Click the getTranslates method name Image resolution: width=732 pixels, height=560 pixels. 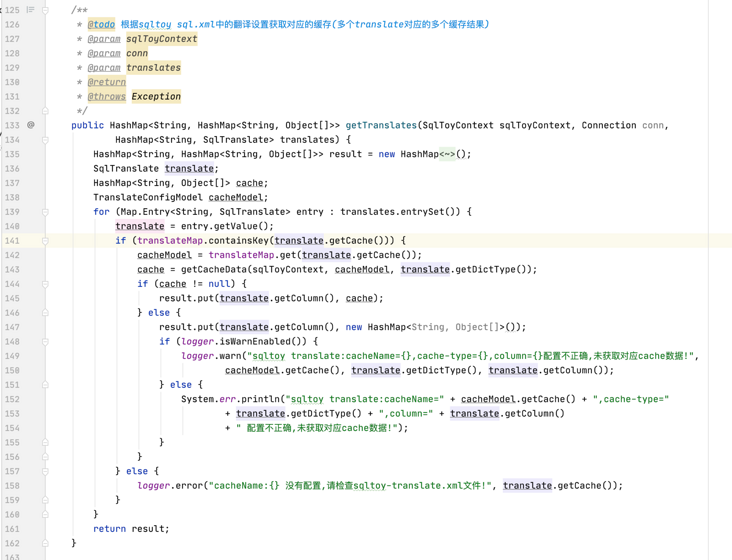coord(381,125)
